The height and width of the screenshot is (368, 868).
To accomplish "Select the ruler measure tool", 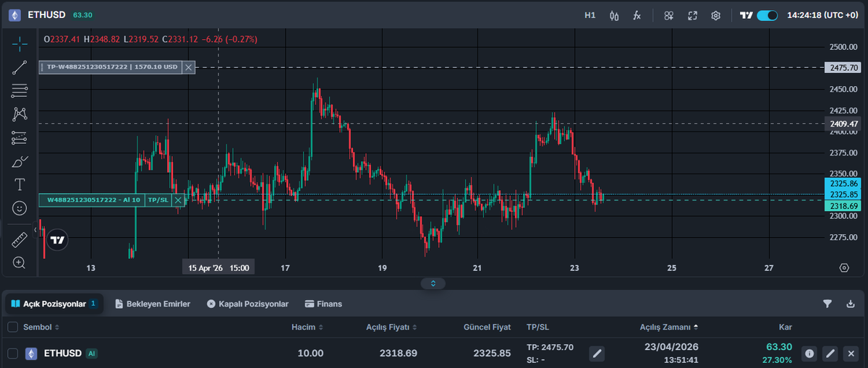I will click(20, 239).
